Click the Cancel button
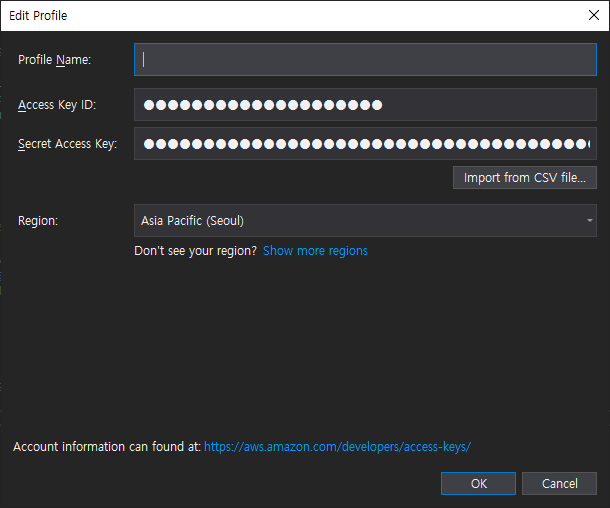This screenshot has width=610, height=508. click(559, 483)
